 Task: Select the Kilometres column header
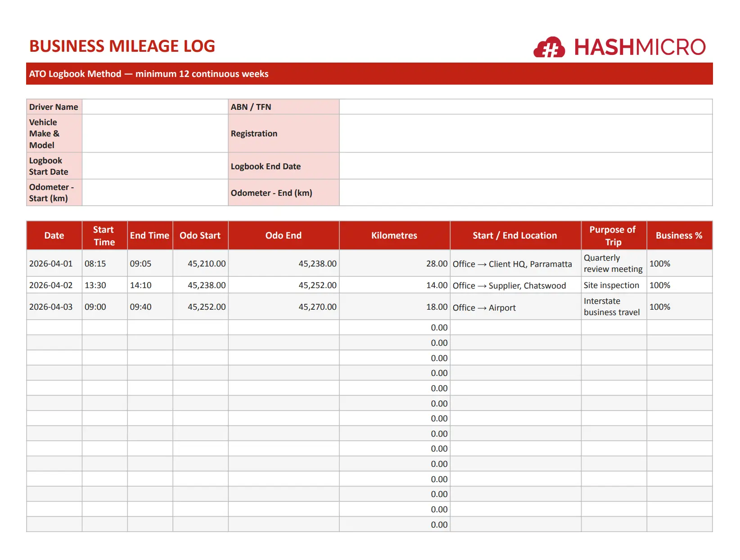[394, 235]
